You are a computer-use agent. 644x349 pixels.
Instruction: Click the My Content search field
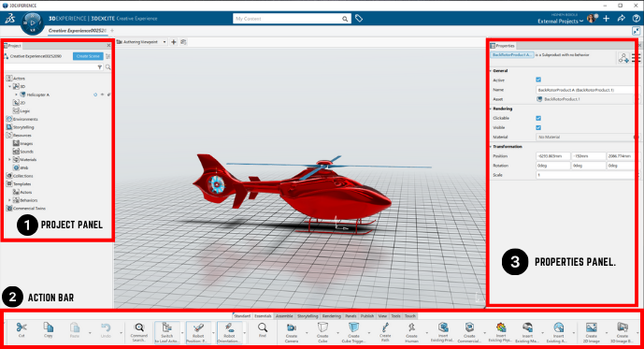(288, 19)
